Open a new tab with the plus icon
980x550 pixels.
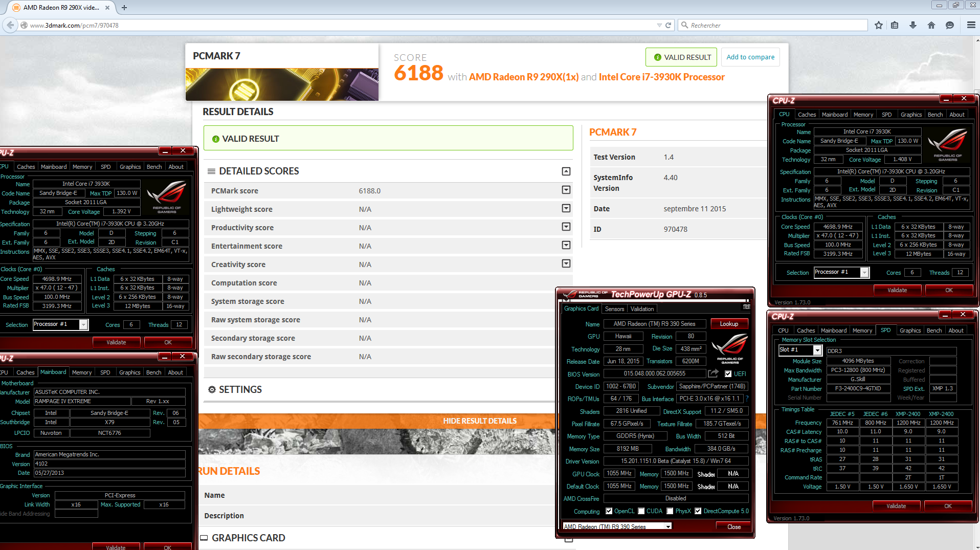(124, 8)
